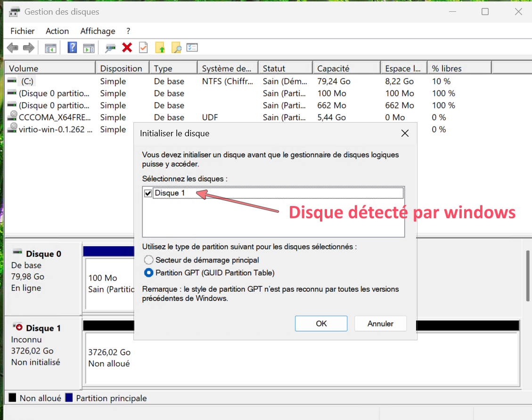The height and width of the screenshot is (420, 532).
Task: Click the checklist settings toolbar icon
Action: [192, 48]
